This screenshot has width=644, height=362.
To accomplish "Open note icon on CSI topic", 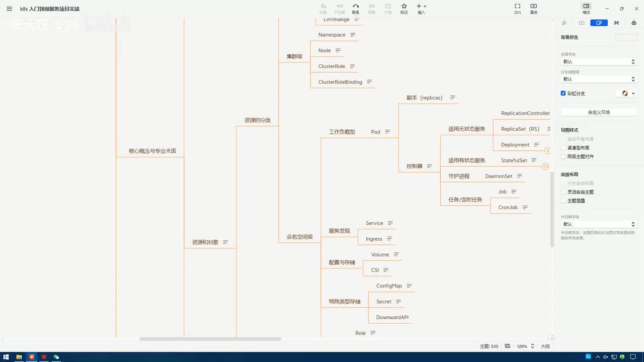I will tap(386, 270).
